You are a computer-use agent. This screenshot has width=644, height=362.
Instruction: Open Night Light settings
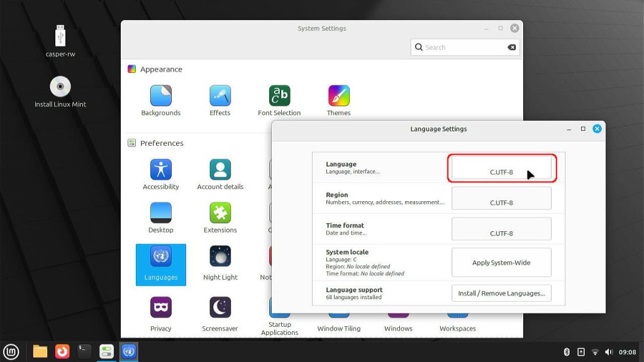click(x=219, y=256)
